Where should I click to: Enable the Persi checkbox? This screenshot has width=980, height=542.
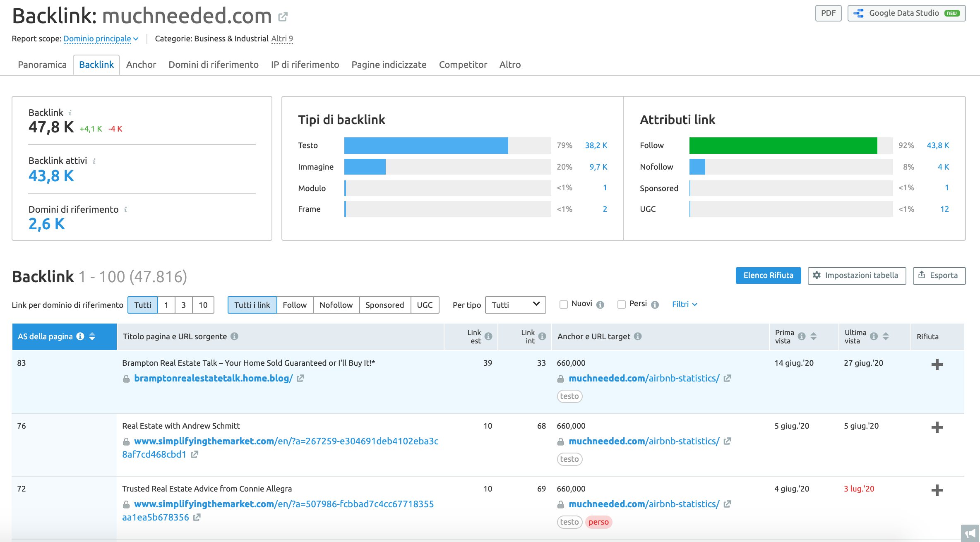coord(621,305)
